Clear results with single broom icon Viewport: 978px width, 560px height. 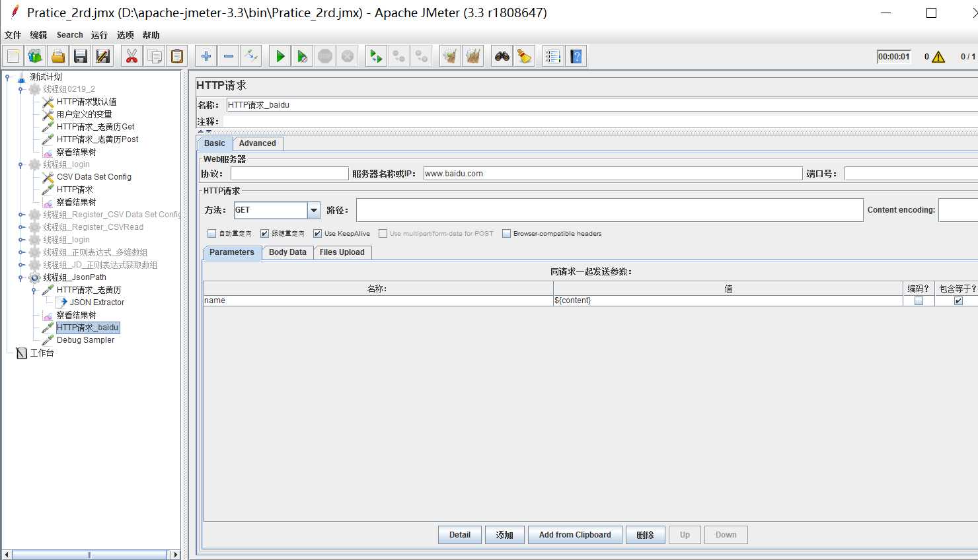point(451,56)
